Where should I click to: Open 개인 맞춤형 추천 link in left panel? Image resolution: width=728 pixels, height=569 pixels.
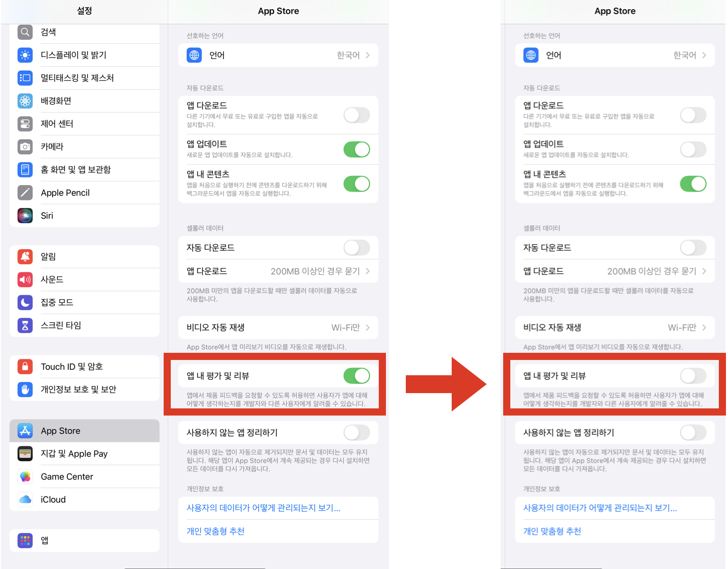point(216,531)
